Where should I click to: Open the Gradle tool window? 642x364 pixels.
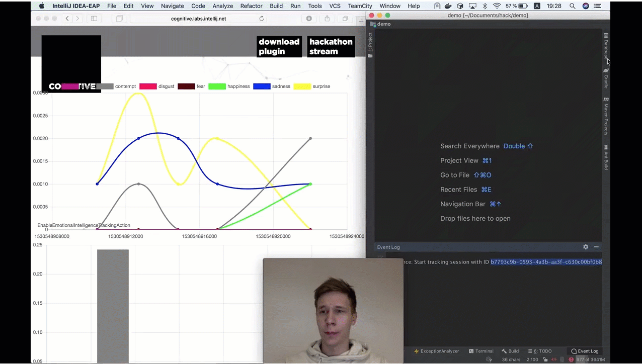tap(606, 78)
